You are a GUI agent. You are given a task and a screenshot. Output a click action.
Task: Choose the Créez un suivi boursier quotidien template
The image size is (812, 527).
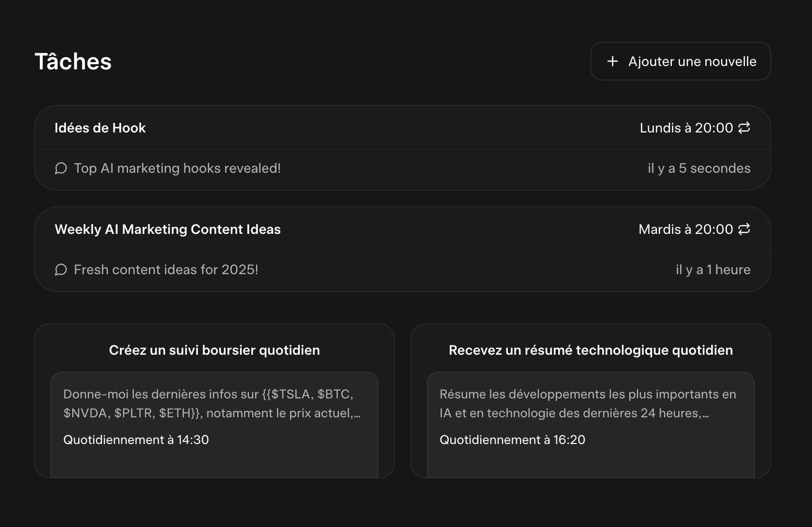click(x=214, y=350)
